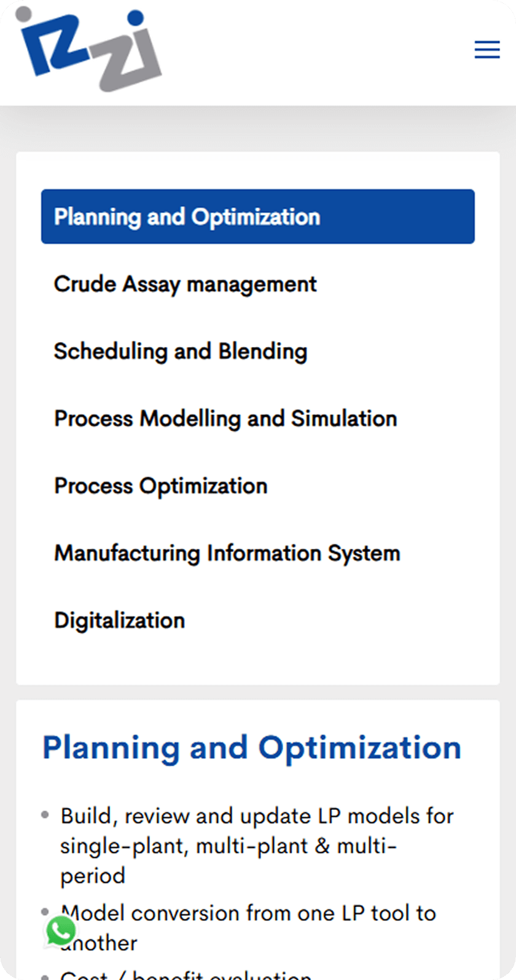Screen dimensions: 516x980
Task: Click the word "period" in first bullet
Action: click(x=92, y=875)
